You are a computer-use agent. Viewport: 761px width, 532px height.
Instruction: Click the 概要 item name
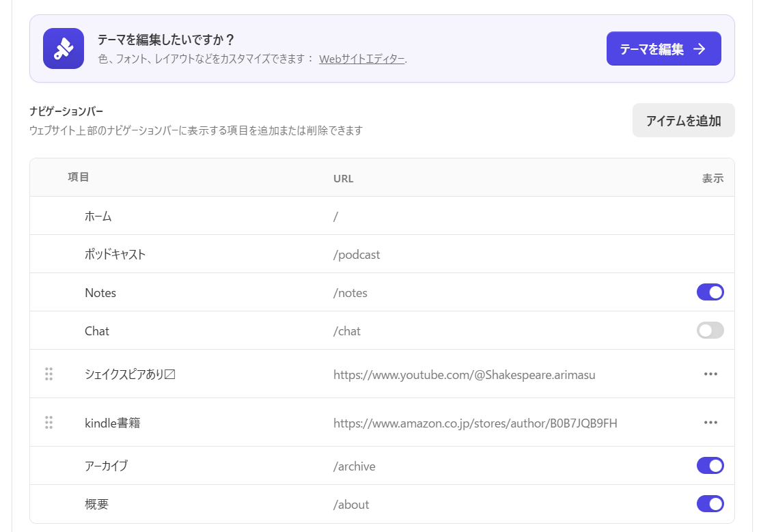[x=96, y=504]
